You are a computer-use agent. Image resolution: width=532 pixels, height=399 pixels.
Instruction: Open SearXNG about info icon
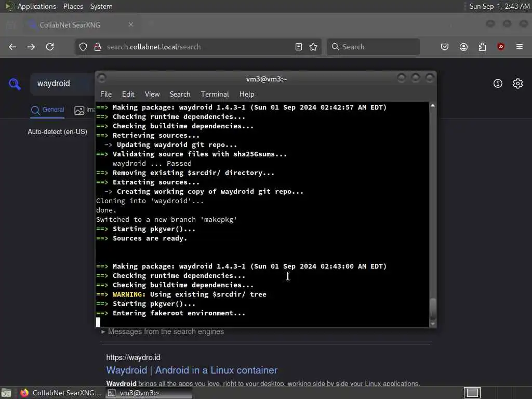tap(498, 84)
